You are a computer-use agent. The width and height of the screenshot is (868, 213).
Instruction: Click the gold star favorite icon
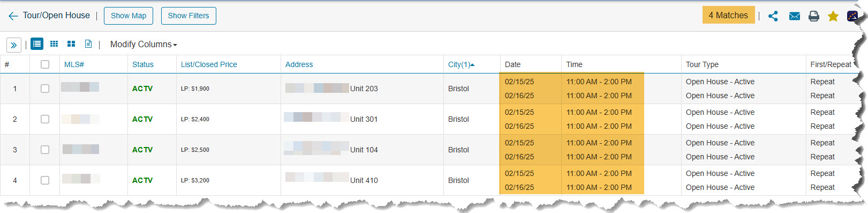(833, 16)
